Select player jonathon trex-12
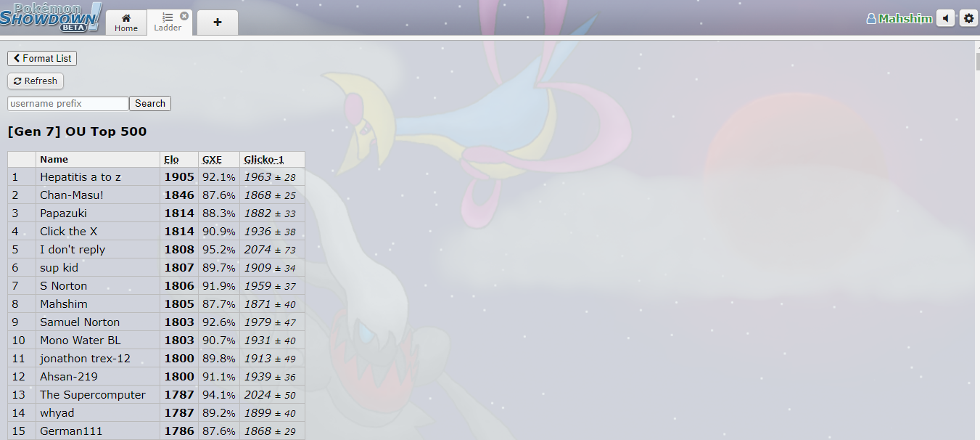Viewport: 980px width, 440px height. click(85, 358)
